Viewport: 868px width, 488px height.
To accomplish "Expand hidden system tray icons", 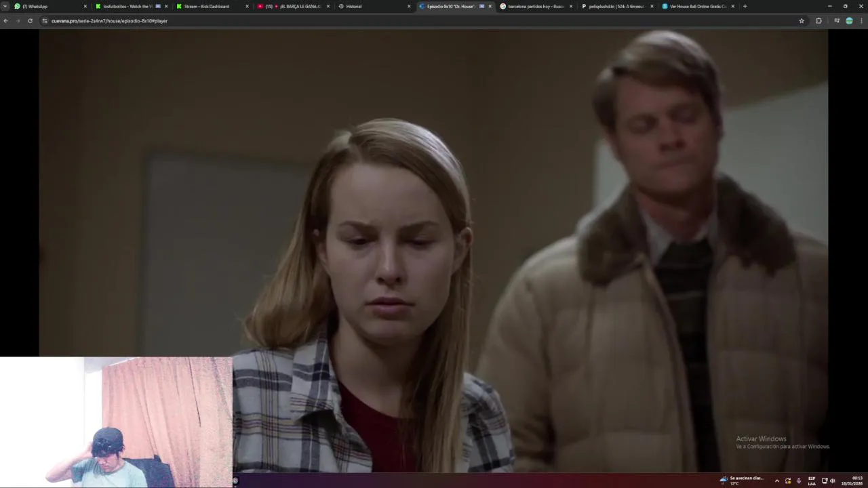I will click(x=777, y=481).
